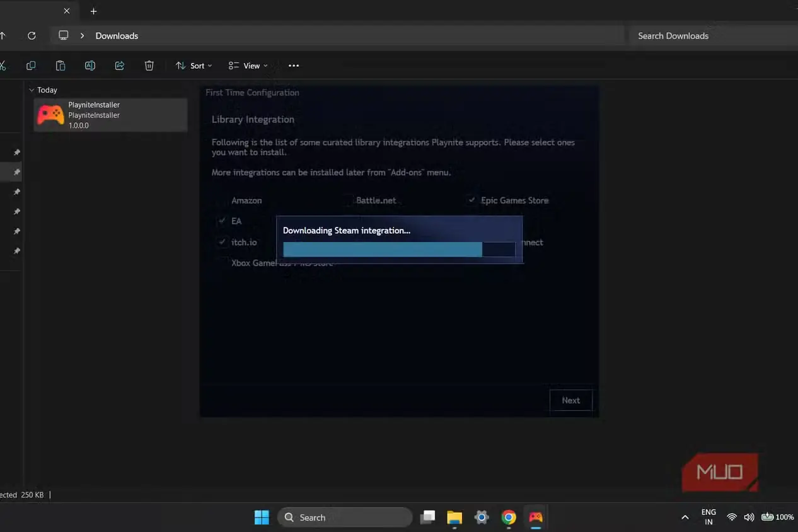The image size is (798, 532).
Task: Click the '1.0.0.0' version text
Action: (79, 125)
